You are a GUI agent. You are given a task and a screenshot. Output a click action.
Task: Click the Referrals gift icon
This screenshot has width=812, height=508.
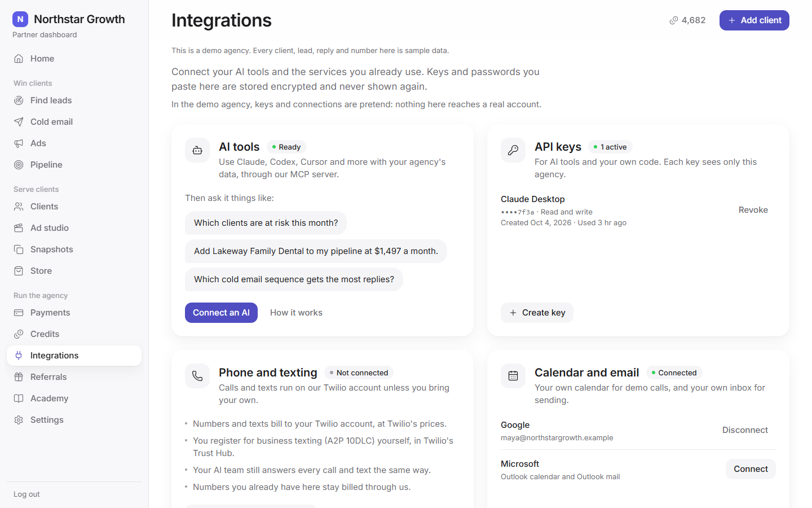click(x=19, y=377)
